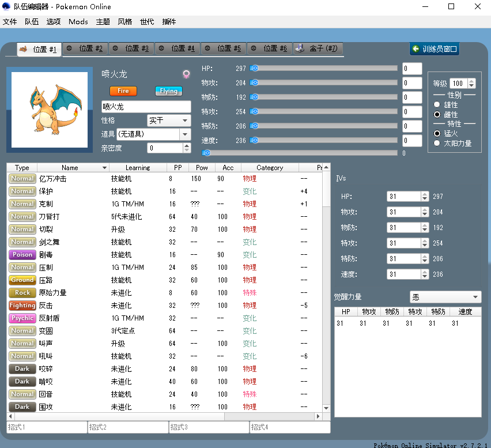Select the 雌性 gender radio button

pyautogui.click(x=437, y=114)
